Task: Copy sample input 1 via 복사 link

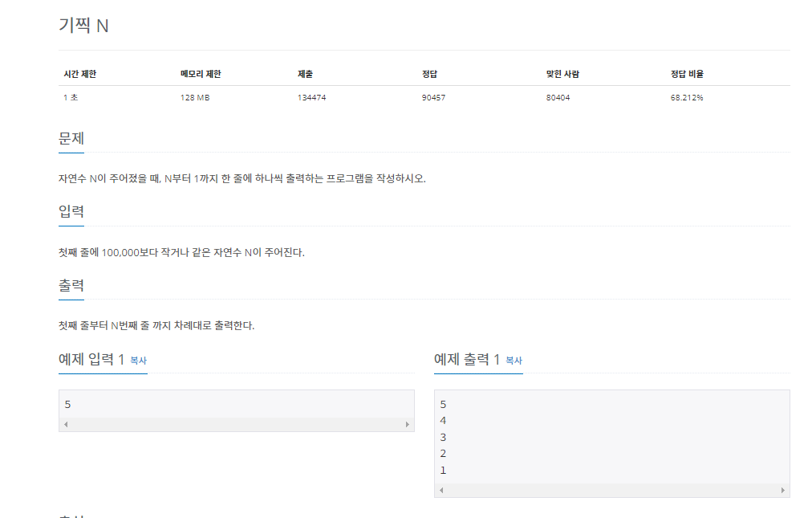Action: coord(138,361)
